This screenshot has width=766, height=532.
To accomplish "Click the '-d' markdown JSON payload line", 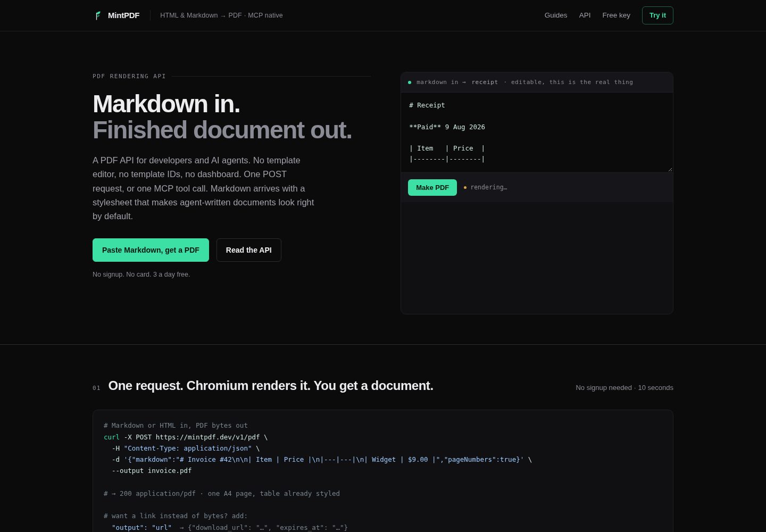I will click(x=322, y=460).
